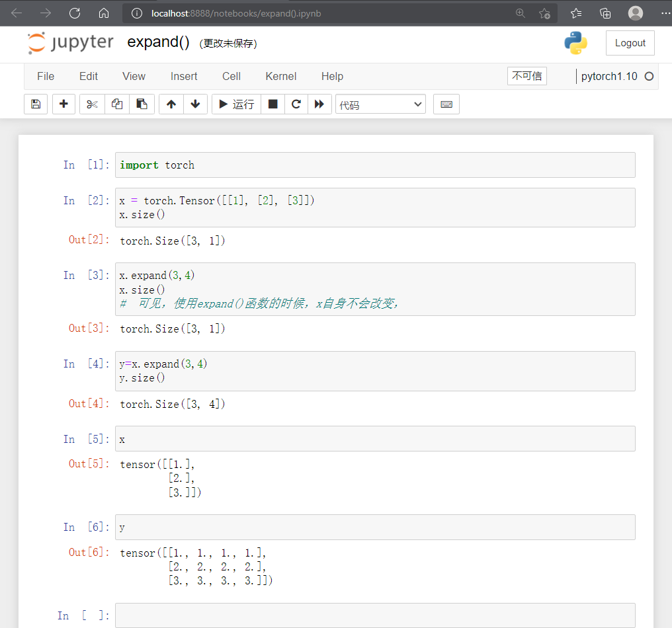Image resolution: width=672 pixels, height=628 pixels.
Task: Click the notebook title expand()
Action: coord(158,42)
